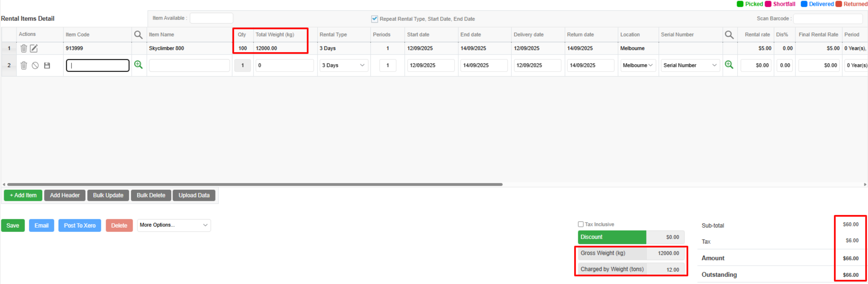Viewport: 868px width, 284px height.
Task: Edit row 1 using the pencil icon
Action: click(34, 48)
